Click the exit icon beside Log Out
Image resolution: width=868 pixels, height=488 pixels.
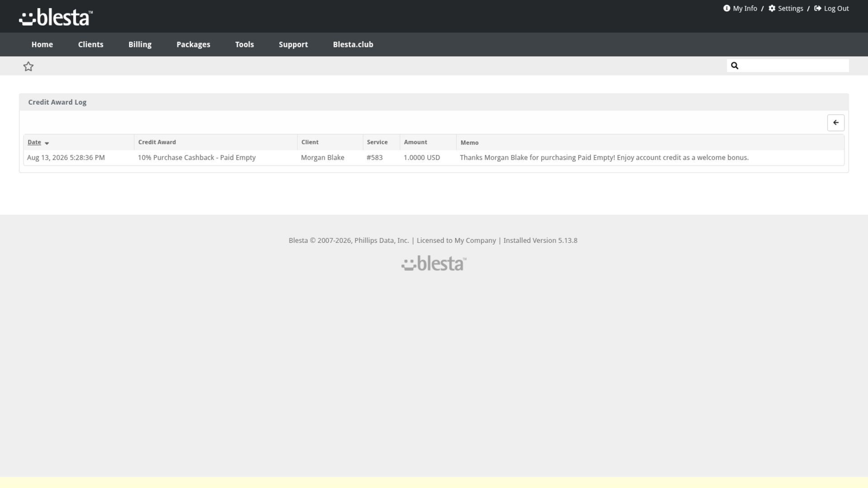point(818,8)
